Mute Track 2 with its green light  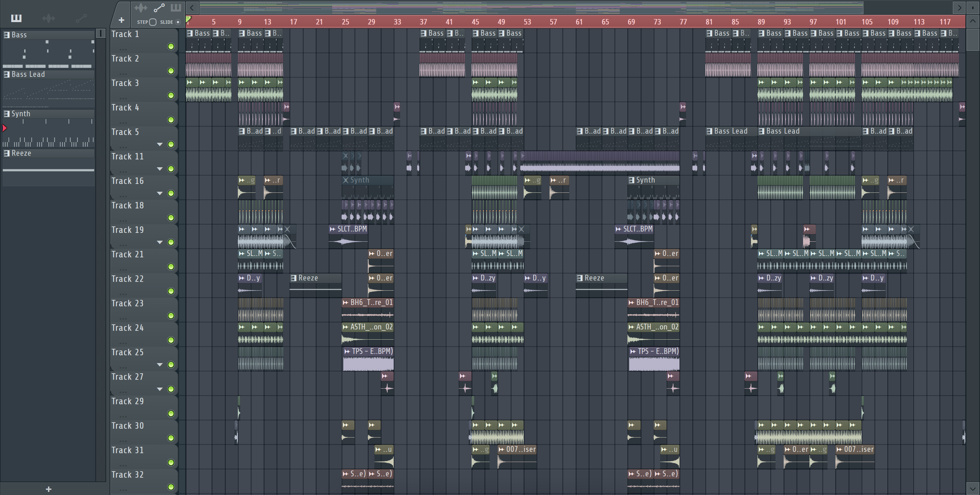point(171,71)
